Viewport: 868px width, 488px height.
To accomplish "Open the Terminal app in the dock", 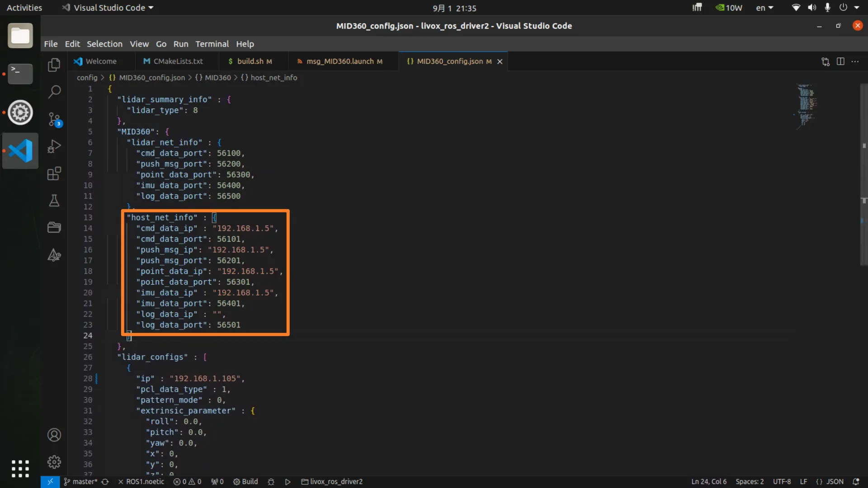I will (20, 74).
